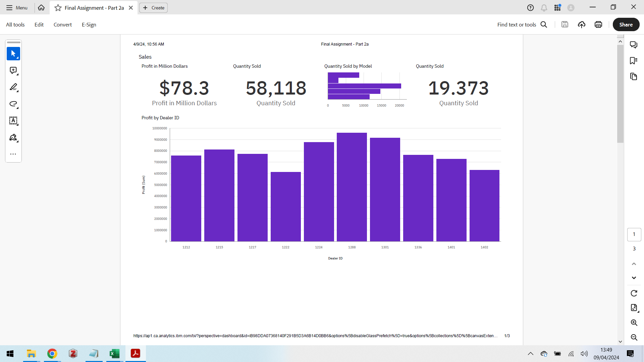
Task: Click the Create button
Action: (x=153, y=7)
